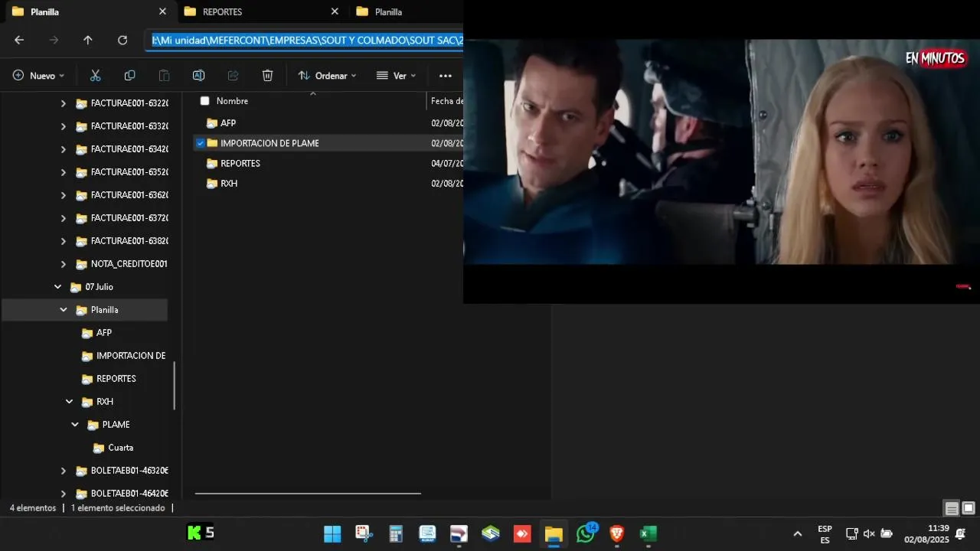Close the REPORTES tab

click(335, 11)
